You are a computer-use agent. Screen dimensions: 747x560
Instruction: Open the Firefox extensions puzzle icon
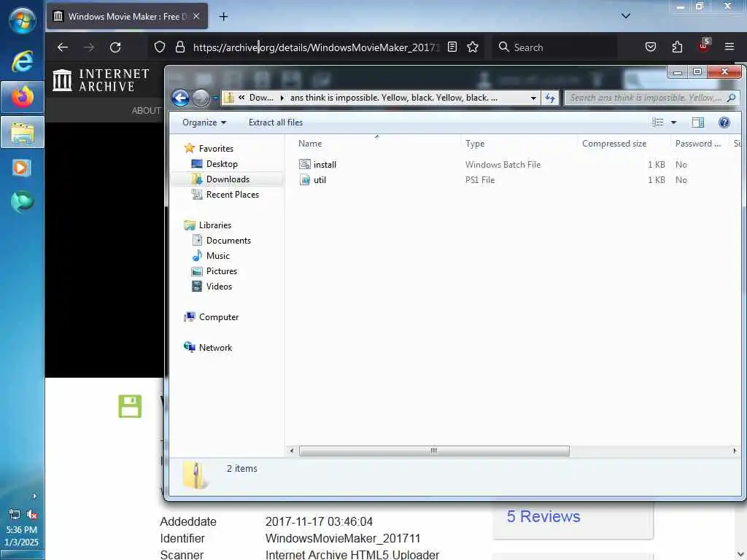pyautogui.click(x=677, y=47)
